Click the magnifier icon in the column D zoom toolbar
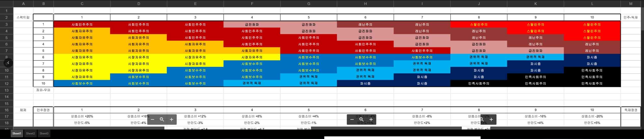This screenshot has width=644, height=139. 162,119
